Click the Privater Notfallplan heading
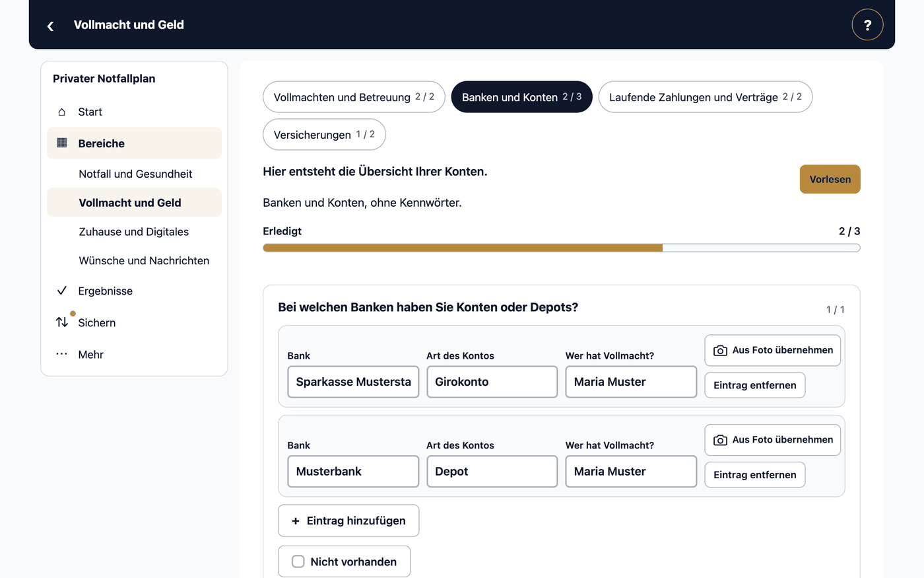The height and width of the screenshot is (578, 924). pos(104,79)
